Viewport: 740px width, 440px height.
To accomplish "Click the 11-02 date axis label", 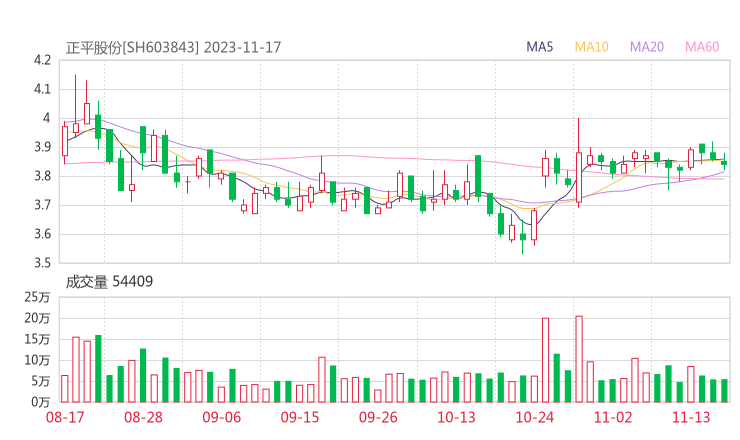I will point(613,417).
